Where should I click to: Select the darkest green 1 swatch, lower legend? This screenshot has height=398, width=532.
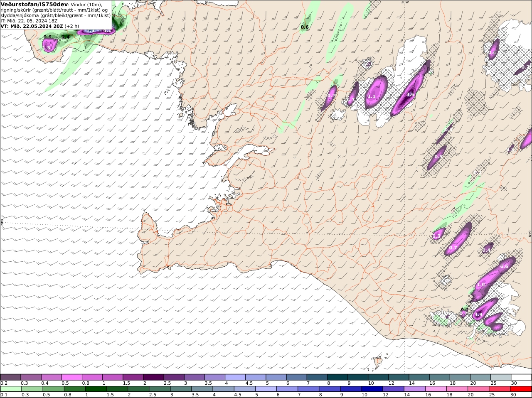tap(96, 389)
